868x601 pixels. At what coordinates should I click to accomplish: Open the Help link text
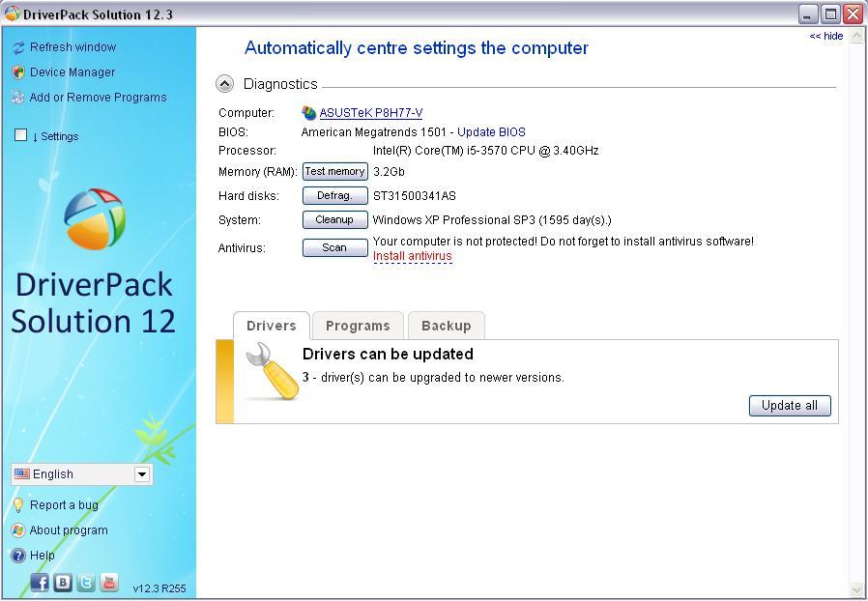point(43,555)
